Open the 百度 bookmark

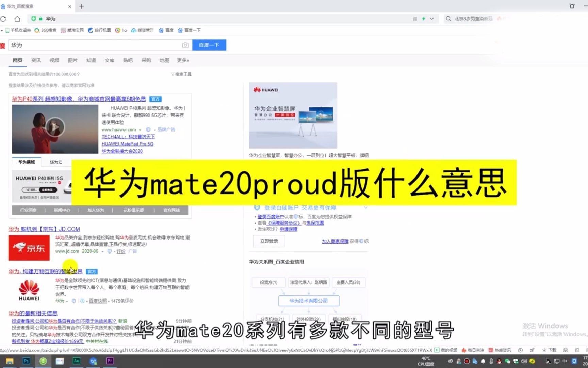coord(166,30)
